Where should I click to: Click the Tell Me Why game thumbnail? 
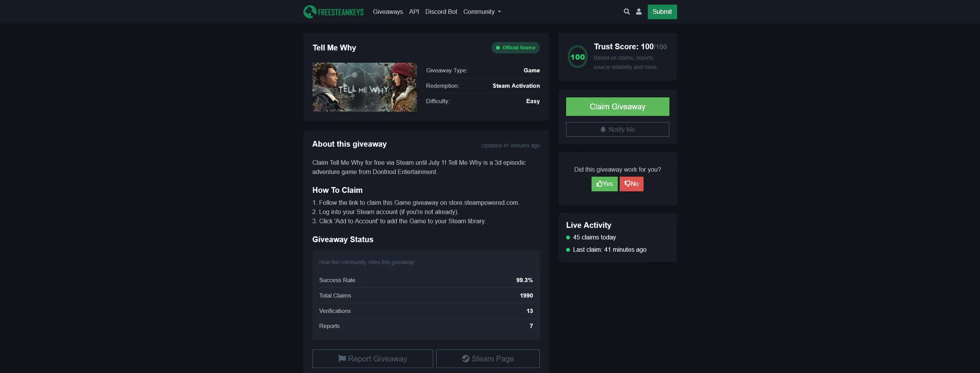point(365,87)
